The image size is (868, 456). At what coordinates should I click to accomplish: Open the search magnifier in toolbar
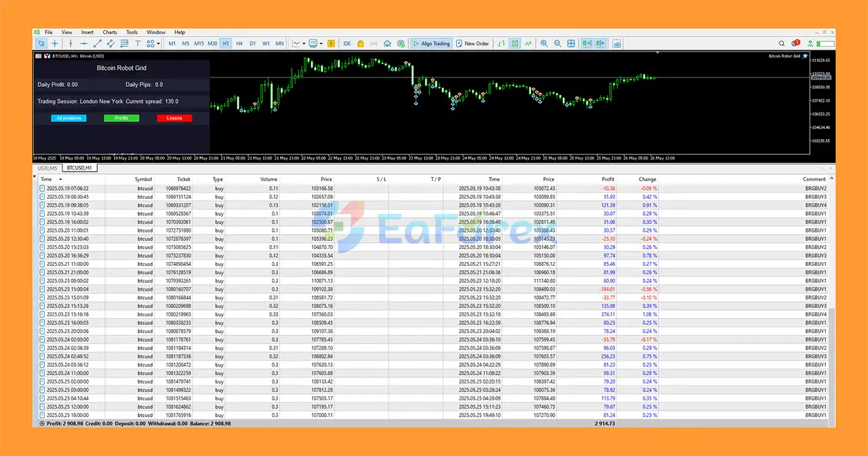(x=783, y=43)
